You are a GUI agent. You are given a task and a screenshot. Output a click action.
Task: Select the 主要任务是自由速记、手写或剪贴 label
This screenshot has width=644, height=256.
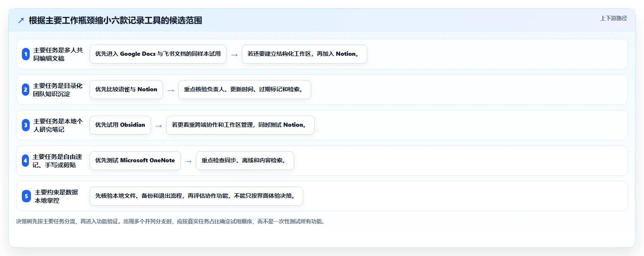pyautogui.click(x=57, y=161)
